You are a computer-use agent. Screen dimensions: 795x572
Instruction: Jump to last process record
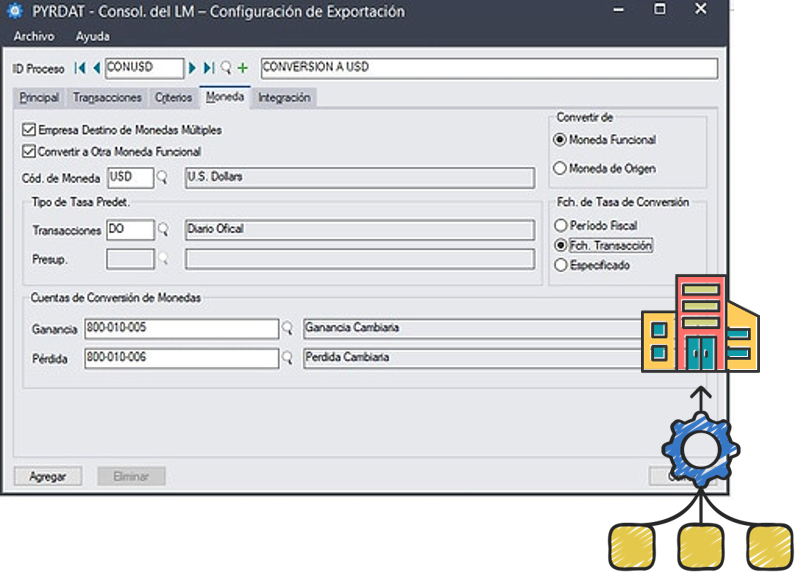coord(209,68)
